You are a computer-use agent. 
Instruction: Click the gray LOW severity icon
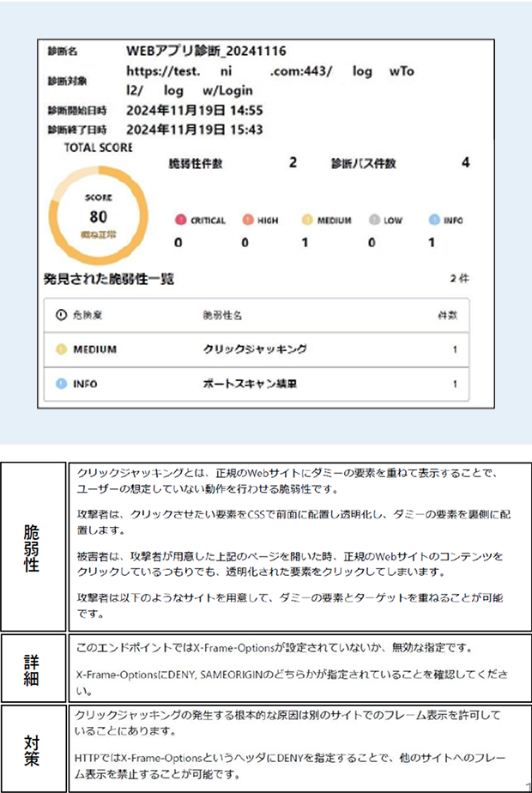pos(374,221)
